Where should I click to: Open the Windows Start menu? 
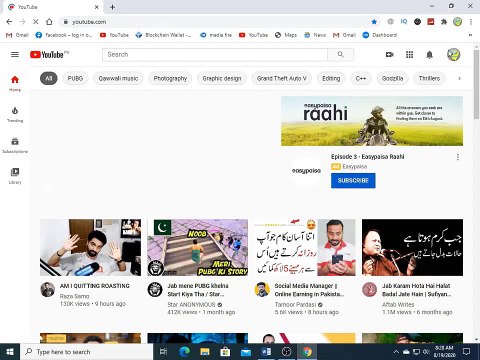coord(10,352)
